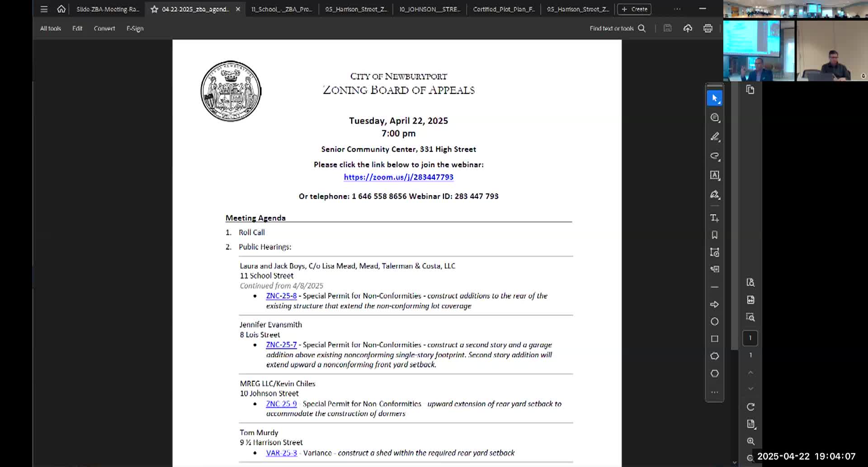Image resolution: width=868 pixels, height=467 pixels.
Task: Open the Convert menu
Action: (104, 28)
